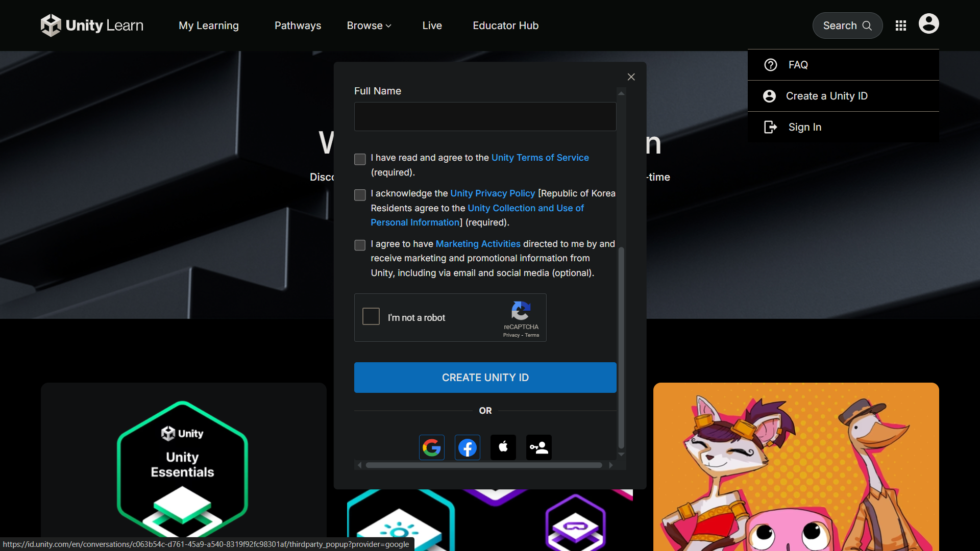Click the FAQ question mark icon
This screenshot has width=980, height=551.
point(771,65)
